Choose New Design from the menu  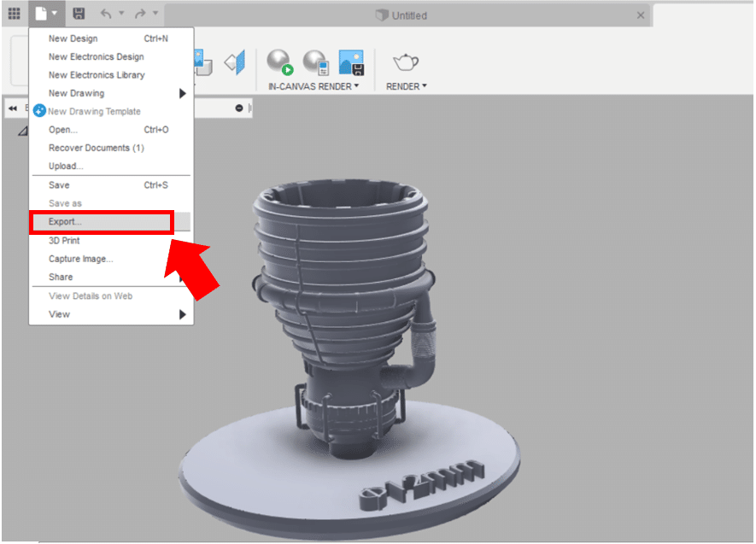click(111, 38)
